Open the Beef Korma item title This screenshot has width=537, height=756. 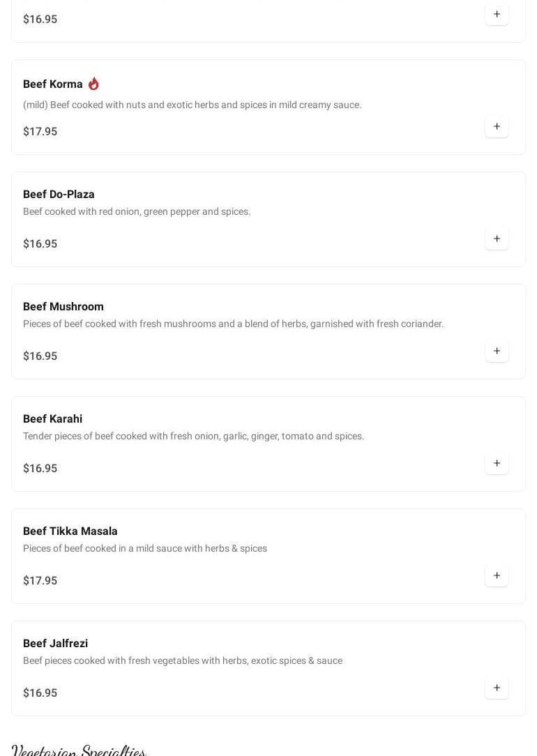click(53, 84)
